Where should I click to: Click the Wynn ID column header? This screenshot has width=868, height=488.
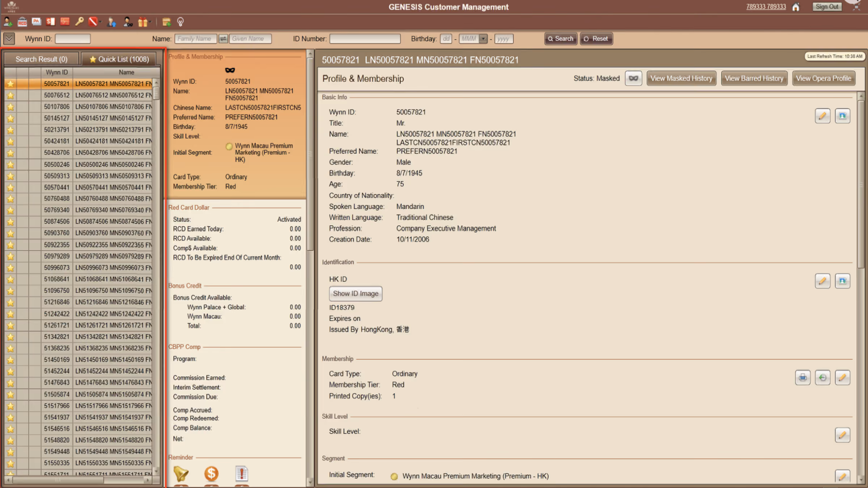click(56, 72)
